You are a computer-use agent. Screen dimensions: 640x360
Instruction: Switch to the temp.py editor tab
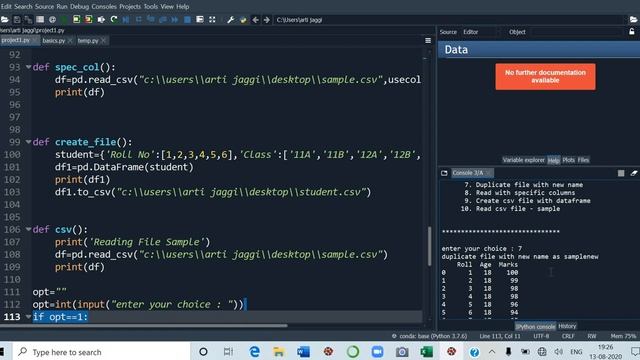[x=88, y=40]
